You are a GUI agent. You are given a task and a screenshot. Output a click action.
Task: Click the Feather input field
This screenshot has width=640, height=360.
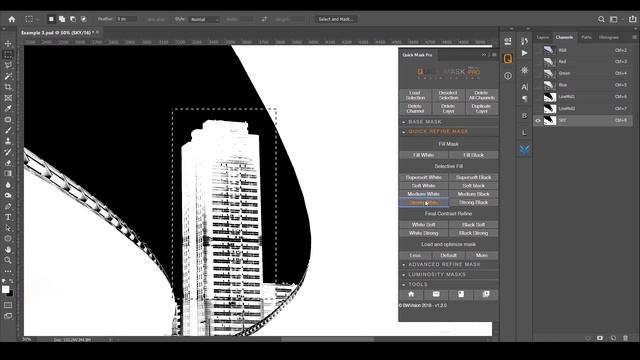pos(126,19)
